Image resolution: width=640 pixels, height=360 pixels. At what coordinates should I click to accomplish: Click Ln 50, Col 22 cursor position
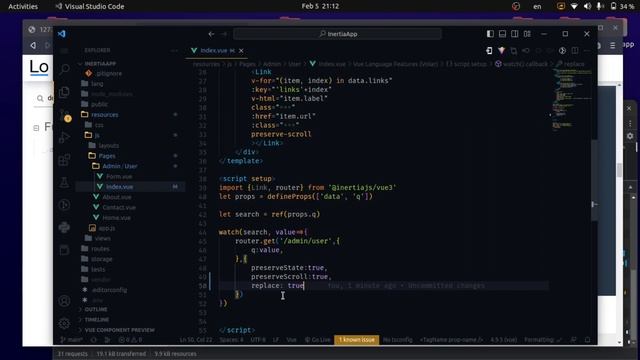(x=196, y=340)
